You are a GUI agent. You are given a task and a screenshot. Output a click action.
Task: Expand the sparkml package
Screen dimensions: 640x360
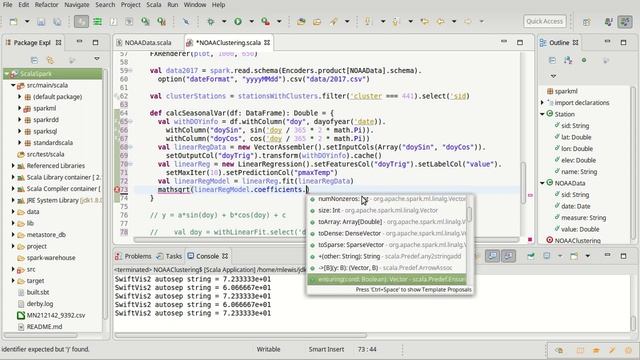click(x=20, y=108)
